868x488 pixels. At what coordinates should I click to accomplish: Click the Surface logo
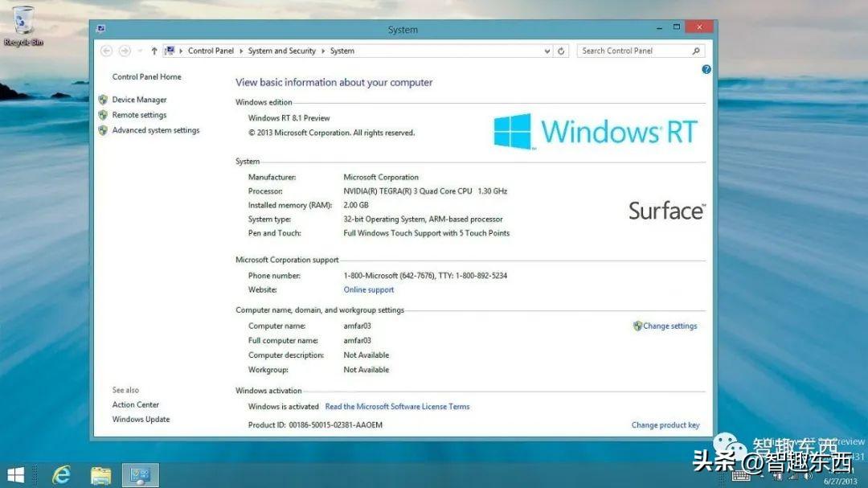(x=667, y=211)
